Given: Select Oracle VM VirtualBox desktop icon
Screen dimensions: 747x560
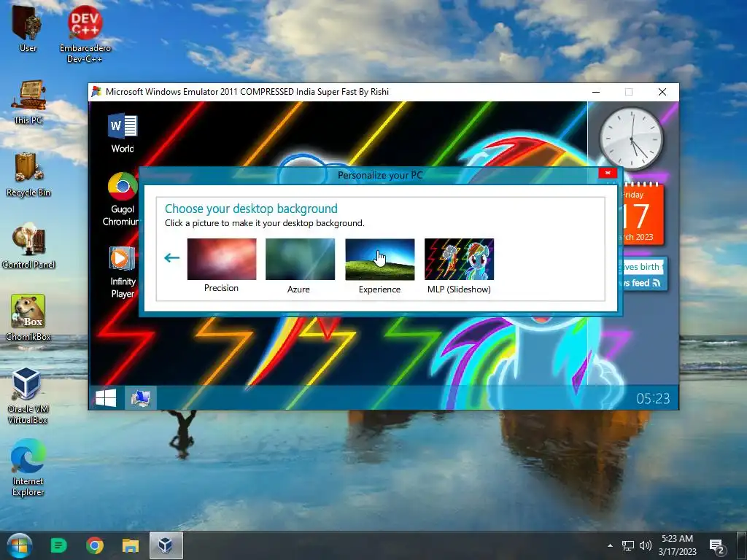Looking at the screenshot, I should coord(28,395).
